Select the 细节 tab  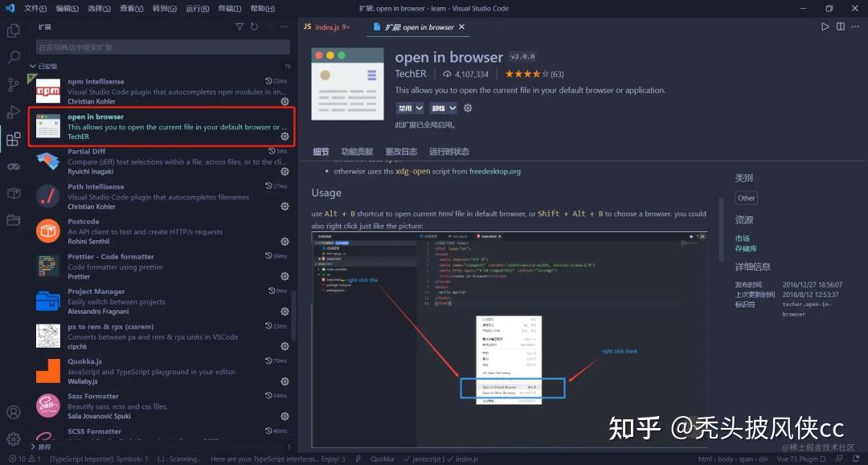tap(321, 152)
